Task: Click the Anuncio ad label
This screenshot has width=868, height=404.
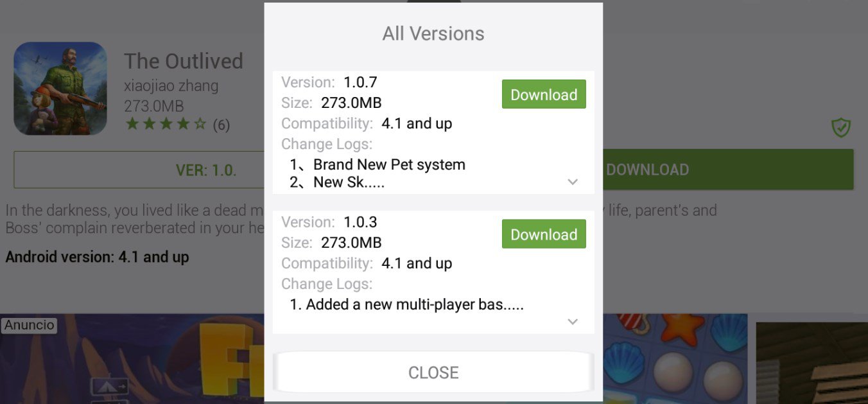Action: click(x=29, y=325)
